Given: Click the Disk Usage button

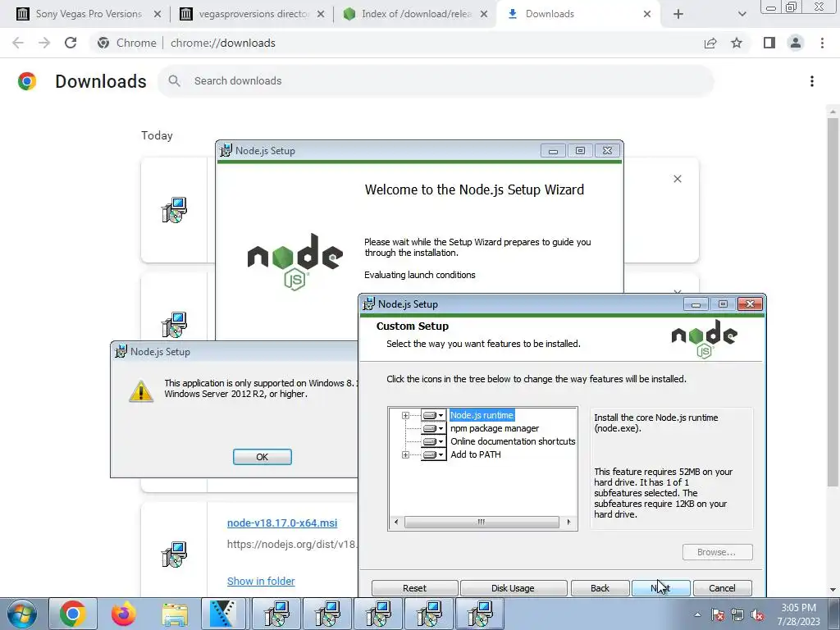Looking at the screenshot, I should 513,588.
